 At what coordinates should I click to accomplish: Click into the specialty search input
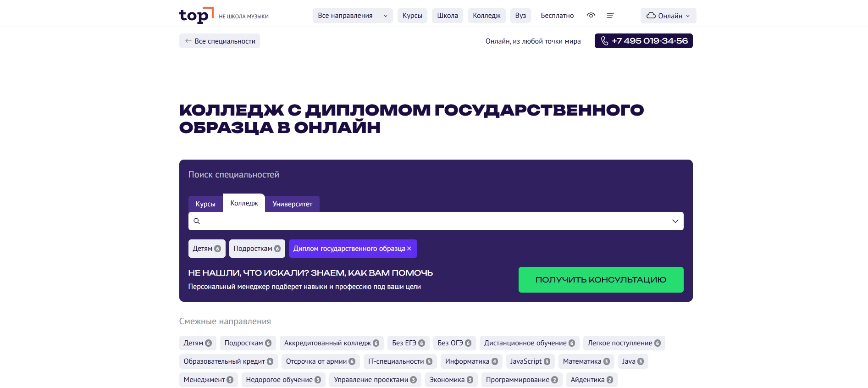tap(436, 221)
